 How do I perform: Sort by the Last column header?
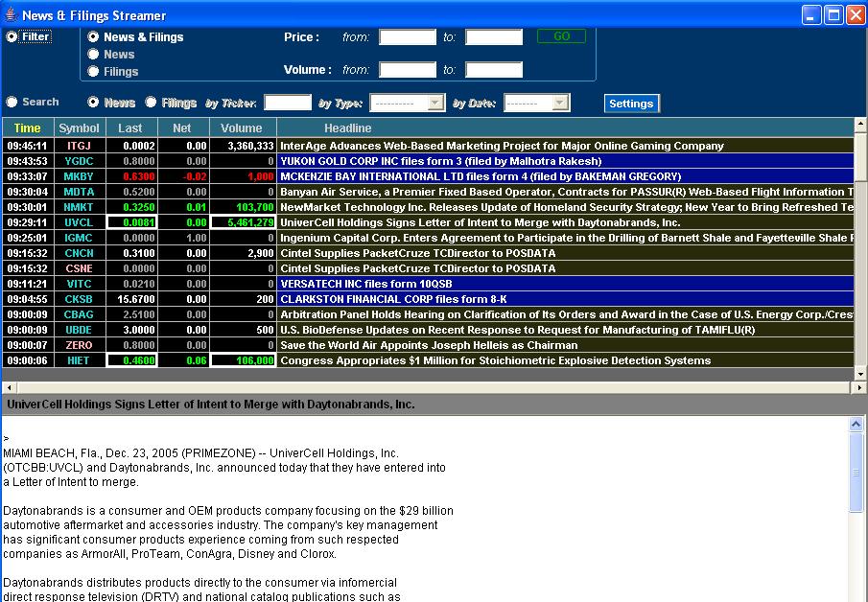point(131,127)
